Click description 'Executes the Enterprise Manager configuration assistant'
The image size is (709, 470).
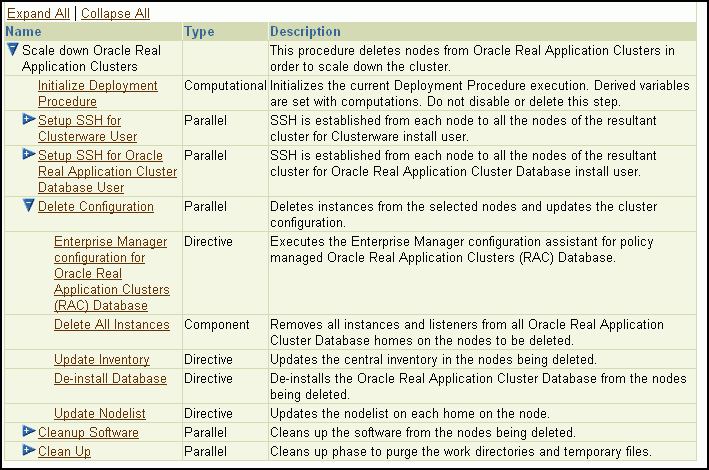coord(462,249)
